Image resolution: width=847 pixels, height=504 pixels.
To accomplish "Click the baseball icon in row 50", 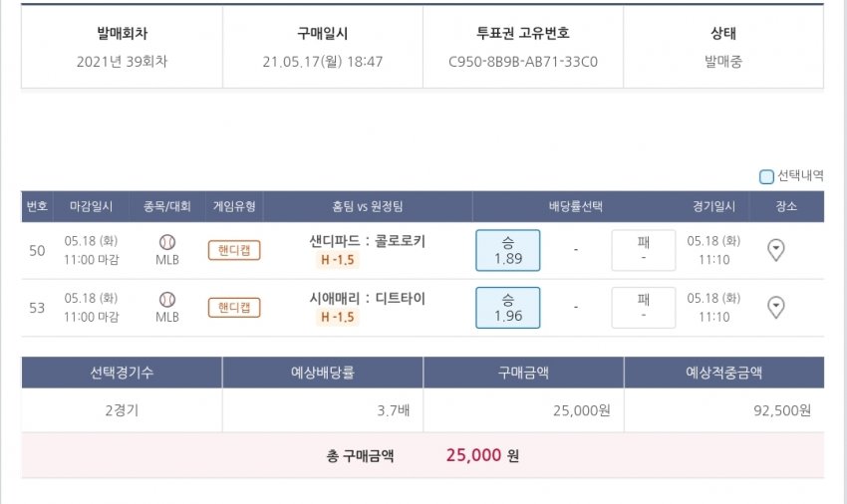I will pyautogui.click(x=167, y=242).
